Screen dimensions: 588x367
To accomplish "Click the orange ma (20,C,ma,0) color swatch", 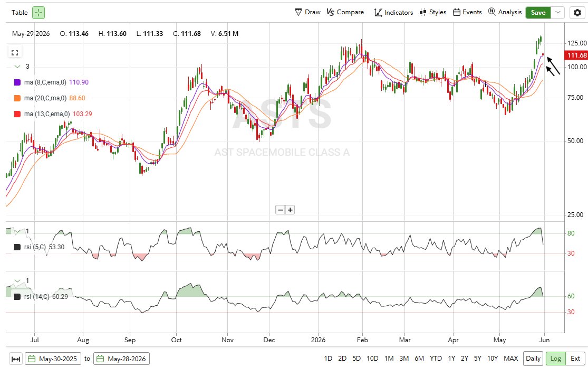I will pyautogui.click(x=17, y=98).
